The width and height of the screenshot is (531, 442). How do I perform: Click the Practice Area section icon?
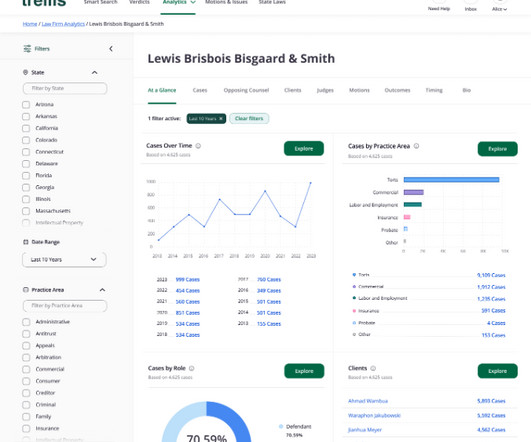pyautogui.click(x=25, y=290)
